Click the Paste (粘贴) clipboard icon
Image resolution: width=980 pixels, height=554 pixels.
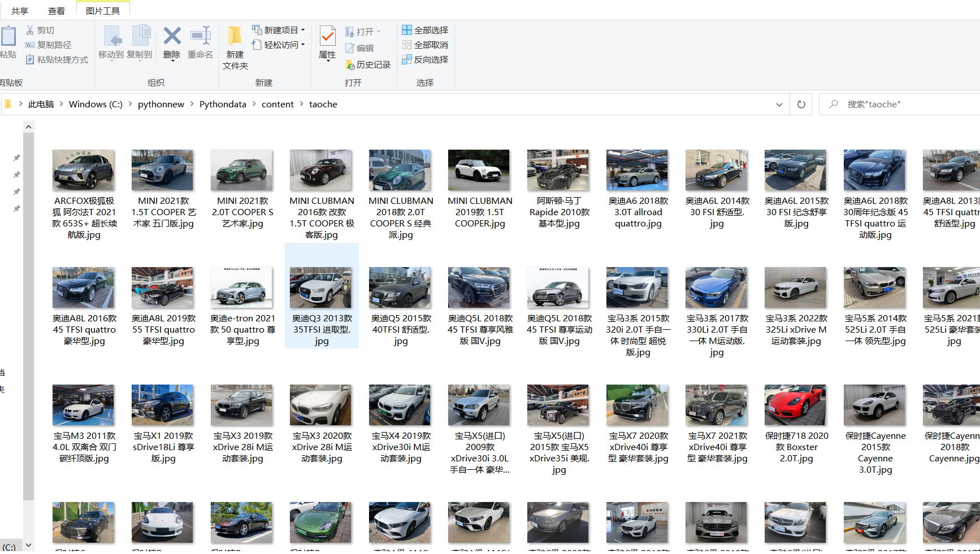pos(8,36)
